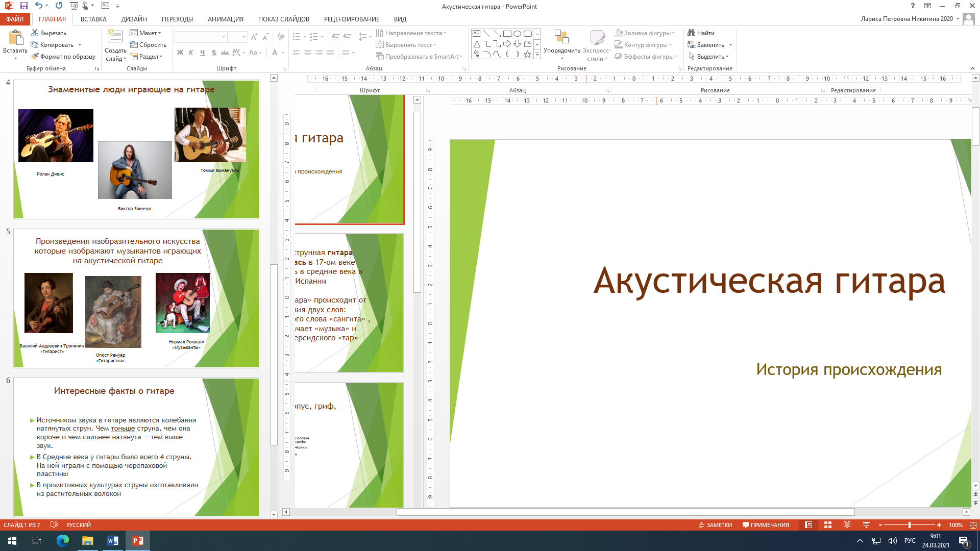Click the Repeat icon in quick access toolbar
The height and width of the screenshot is (551, 980).
[x=59, y=6]
